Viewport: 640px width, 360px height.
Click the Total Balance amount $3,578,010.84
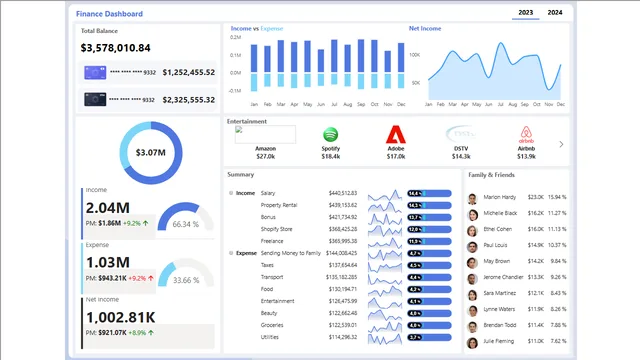pyautogui.click(x=116, y=48)
